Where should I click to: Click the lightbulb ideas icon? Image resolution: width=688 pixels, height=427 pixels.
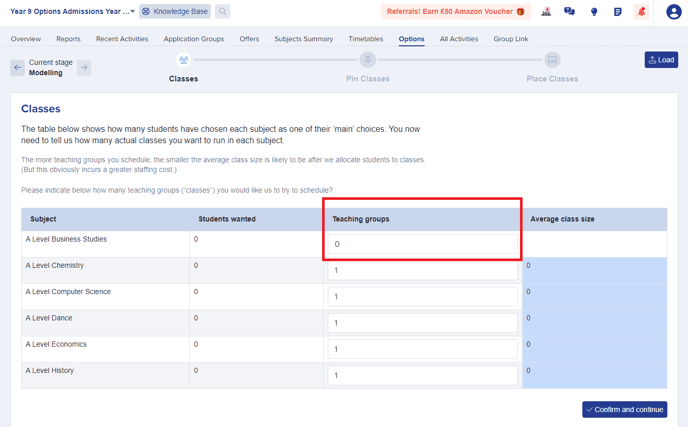(594, 12)
